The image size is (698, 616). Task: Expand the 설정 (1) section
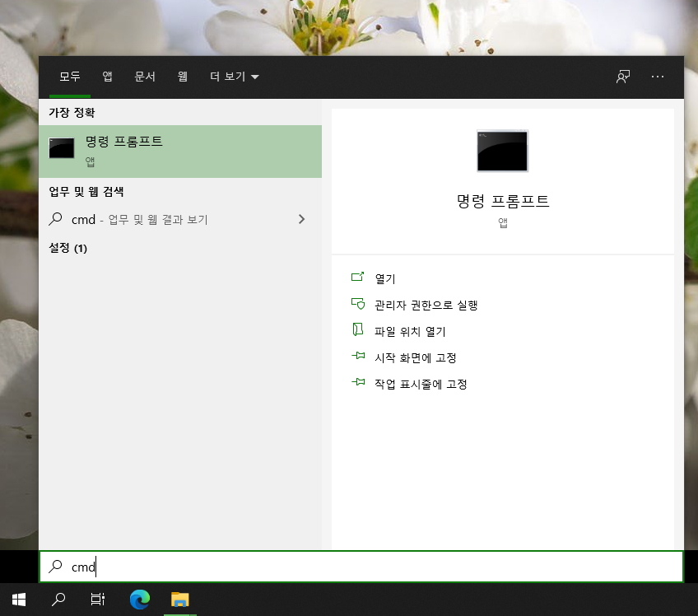click(x=67, y=248)
